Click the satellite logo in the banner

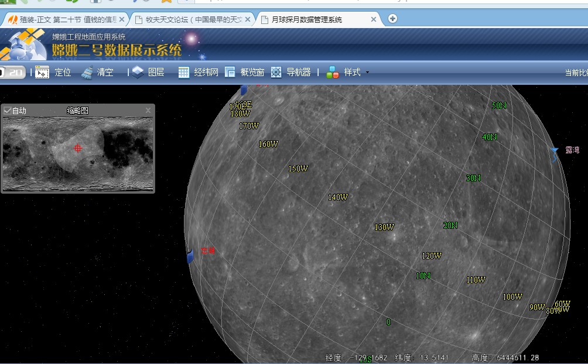point(23,44)
